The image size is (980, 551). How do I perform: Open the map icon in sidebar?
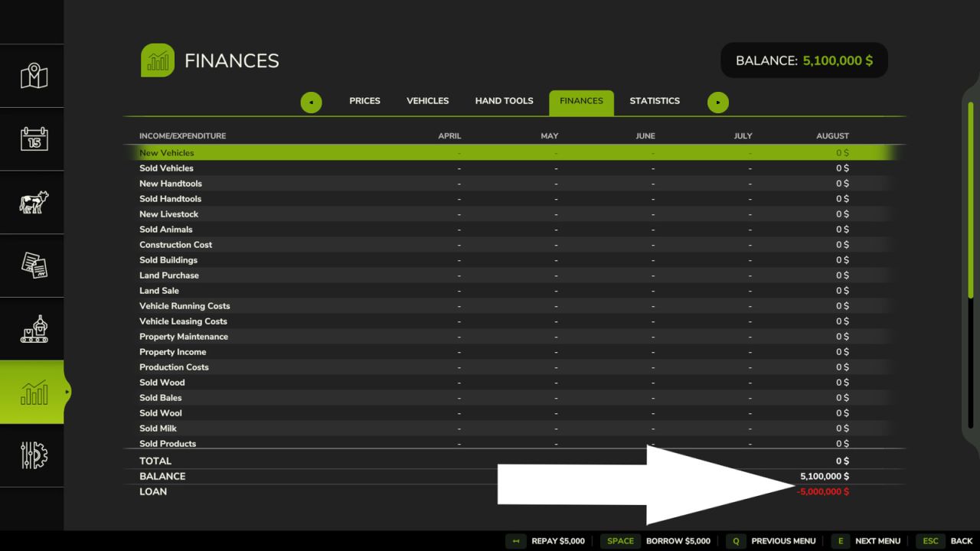(x=34, y=76)
